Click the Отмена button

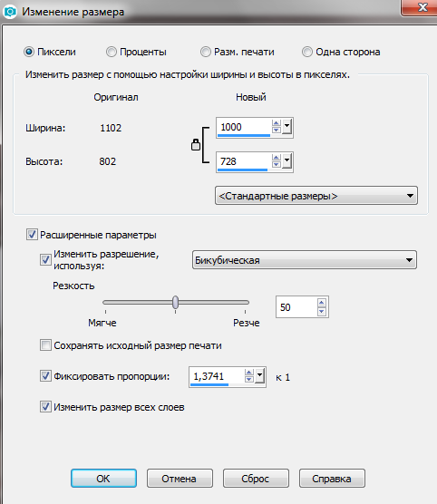180,479
